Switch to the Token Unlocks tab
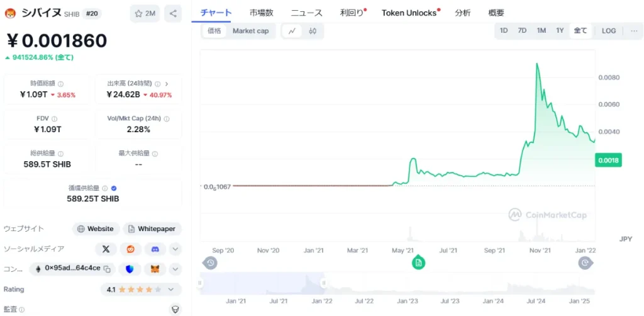Screen dimensions: 644x316 tap(409, 13)
